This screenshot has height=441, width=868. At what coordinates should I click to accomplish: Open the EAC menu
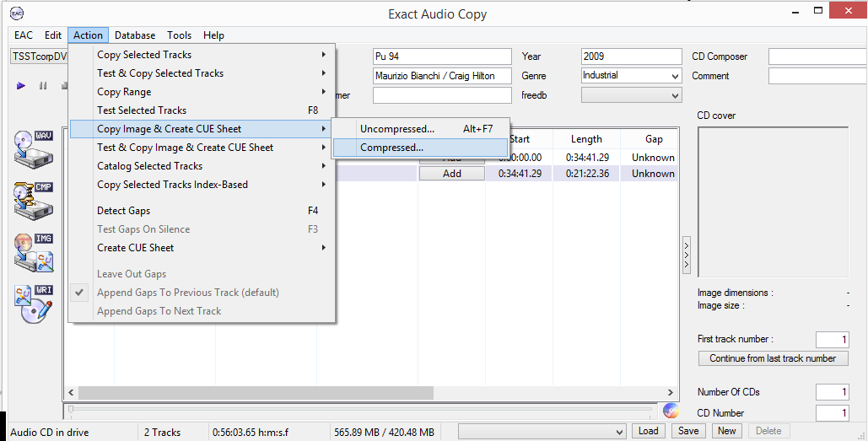point(24,35)
